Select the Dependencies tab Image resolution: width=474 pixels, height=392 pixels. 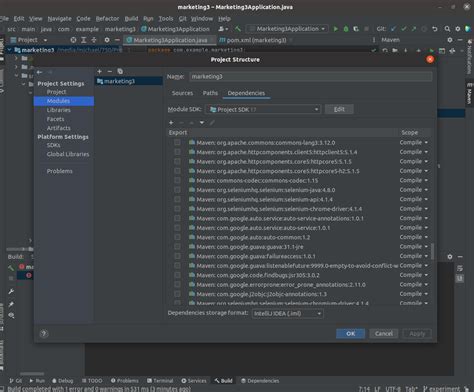tap(246, 93)
